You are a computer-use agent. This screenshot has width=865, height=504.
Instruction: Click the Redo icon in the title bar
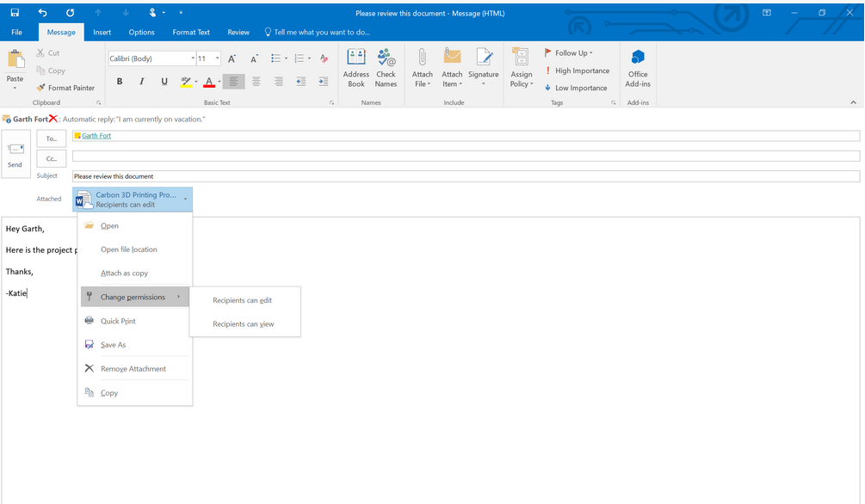pos(70,13)
